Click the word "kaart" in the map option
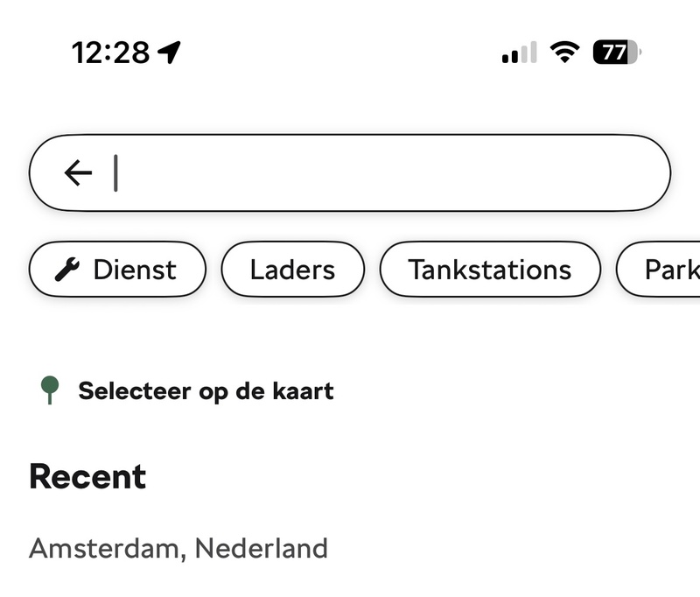The width and height of the screenshot is (700, 597). pos(301,390)
